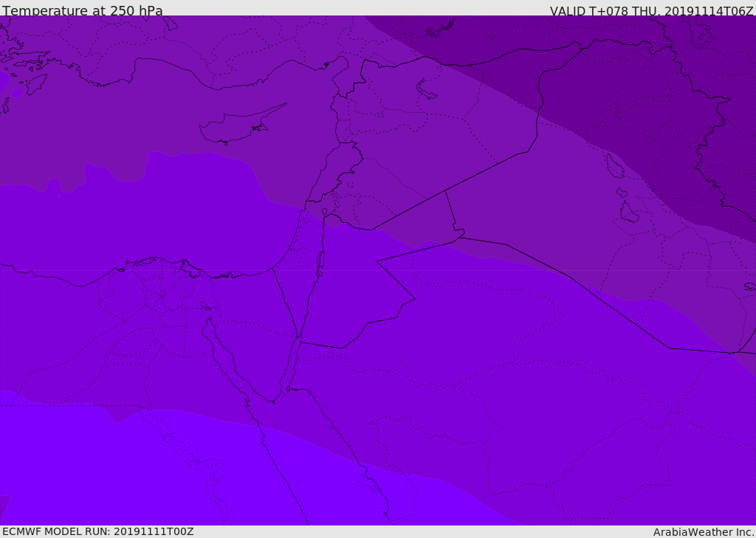Viewport: 756px width, 538px height.
Task: Click the 'VALID T+078 THU. 20191114T06Z' label
Action: point(651,10)
